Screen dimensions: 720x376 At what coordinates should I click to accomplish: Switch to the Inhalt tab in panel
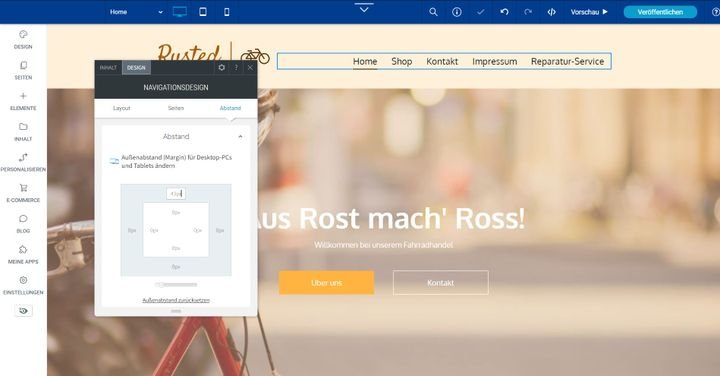coord(108,67)
